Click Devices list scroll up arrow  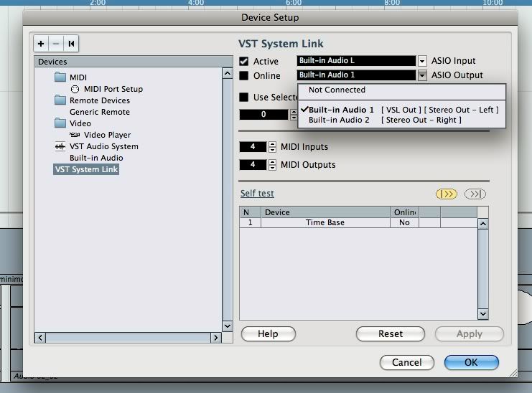coord(228,73)
